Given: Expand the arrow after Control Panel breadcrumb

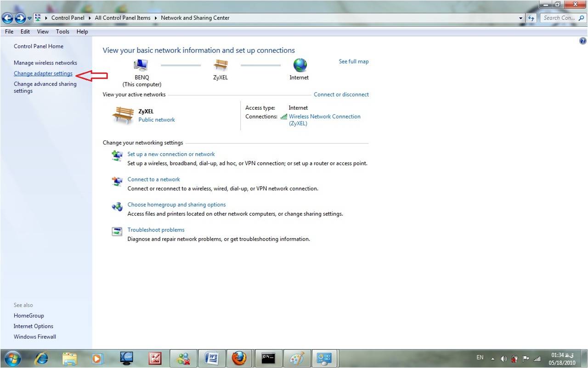Looking at the screenshot, I should click(89, 18).
